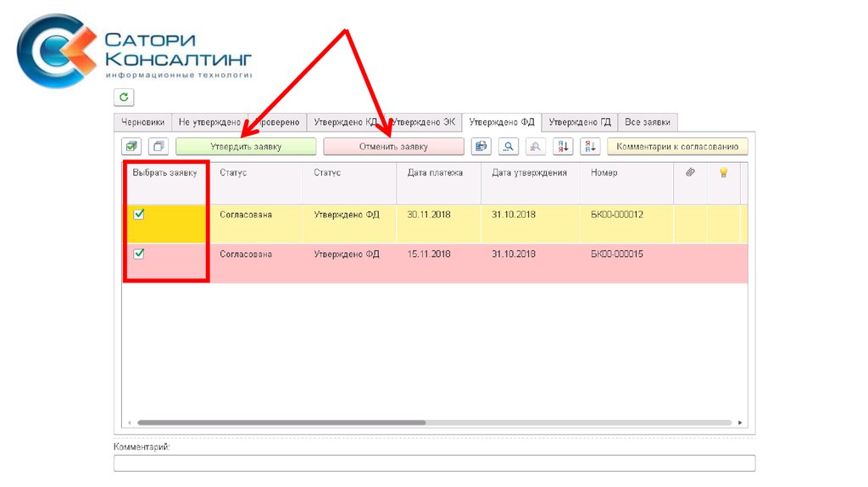This screenshot has height=487, width=868.
Task: Click the green refresh icon
Action: tap(124, 98)
